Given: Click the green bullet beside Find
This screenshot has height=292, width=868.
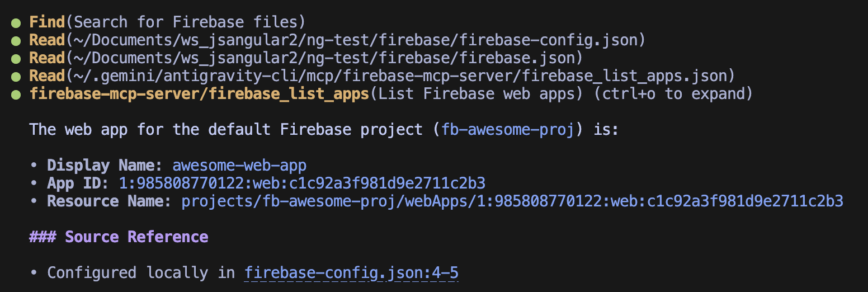Looking at the screenshot, I should pos(16,23).
